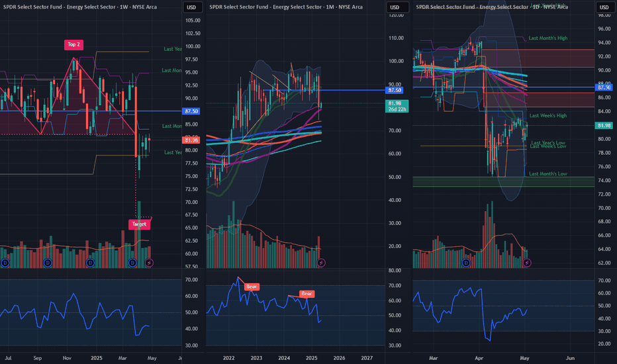The width and height of the screenshot is (617, 364).
Task: Click the 2027 label on monthly time axis
Action: 367,358
